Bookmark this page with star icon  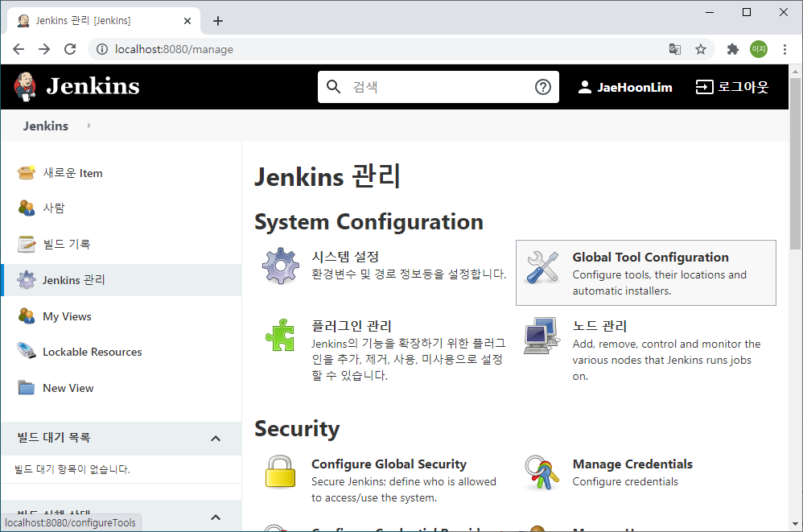pos(701,49)
